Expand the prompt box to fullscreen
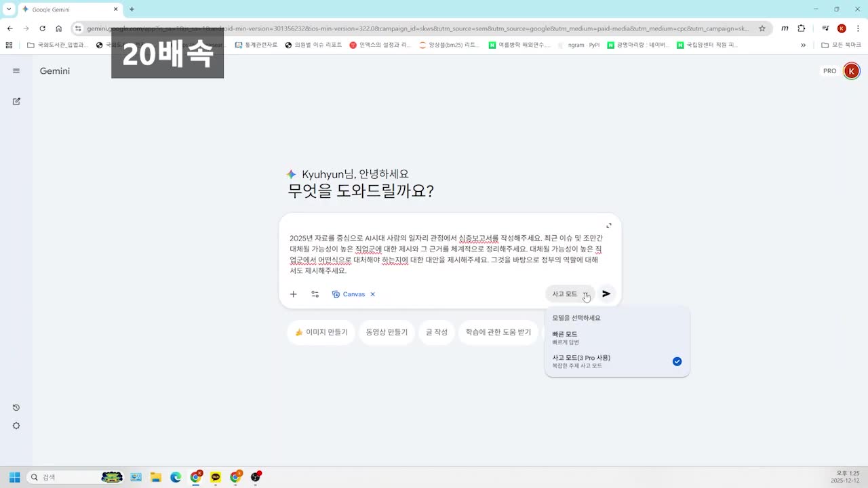Screen dimensions: 868x488 click(608, 224)
